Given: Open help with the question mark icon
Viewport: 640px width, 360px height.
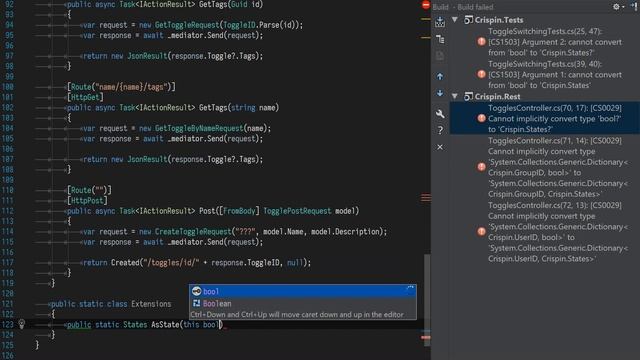Looking at the screenshot, I should pyautogui.click(x=440, y=130).
